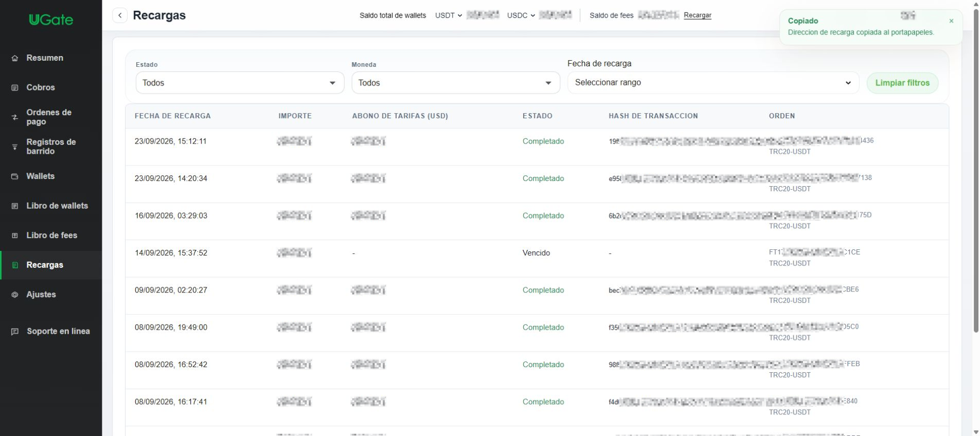Viewport: 980px width, 436px height.
Task: Click the Resumen home icon
Action: pos(15,58)
